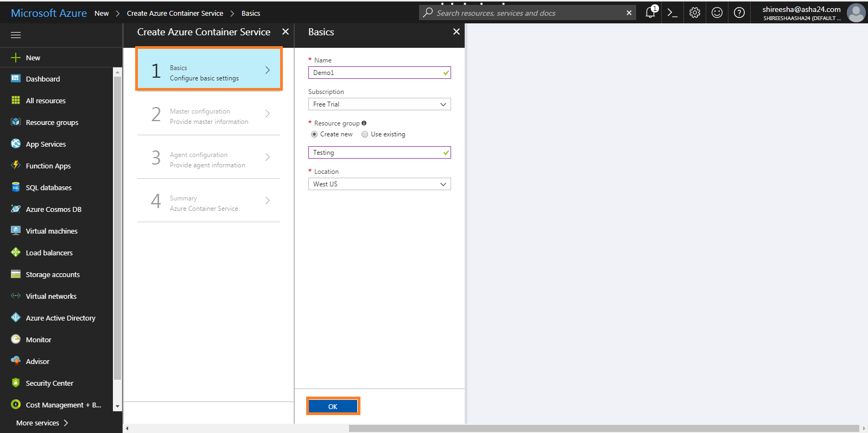Click the user avatar picture
The width and height of the screenshot is (868, 433).
point(856,13)
